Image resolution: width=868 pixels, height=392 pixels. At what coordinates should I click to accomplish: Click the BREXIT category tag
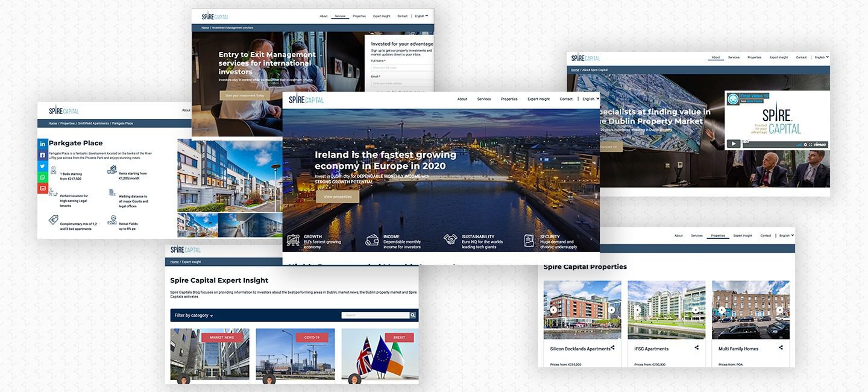pyautogui.click(x=399, y=337)
